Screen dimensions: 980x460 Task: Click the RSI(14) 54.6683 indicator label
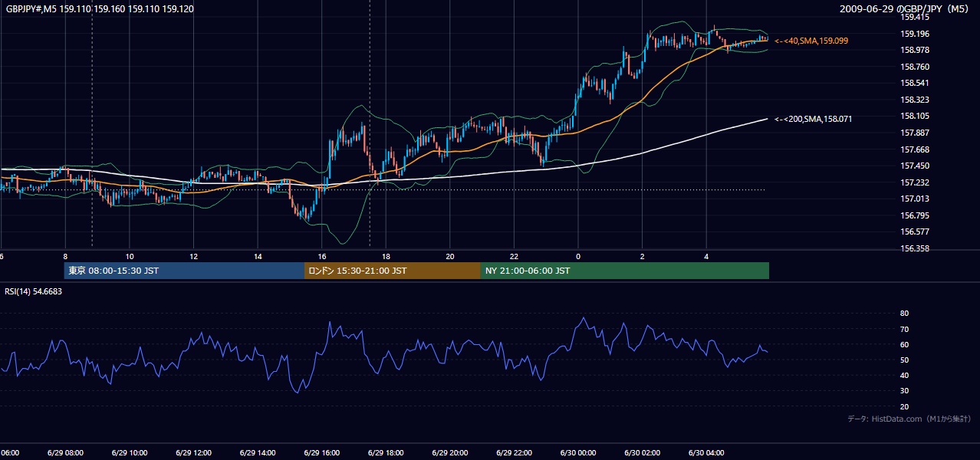tap(34, 291)
